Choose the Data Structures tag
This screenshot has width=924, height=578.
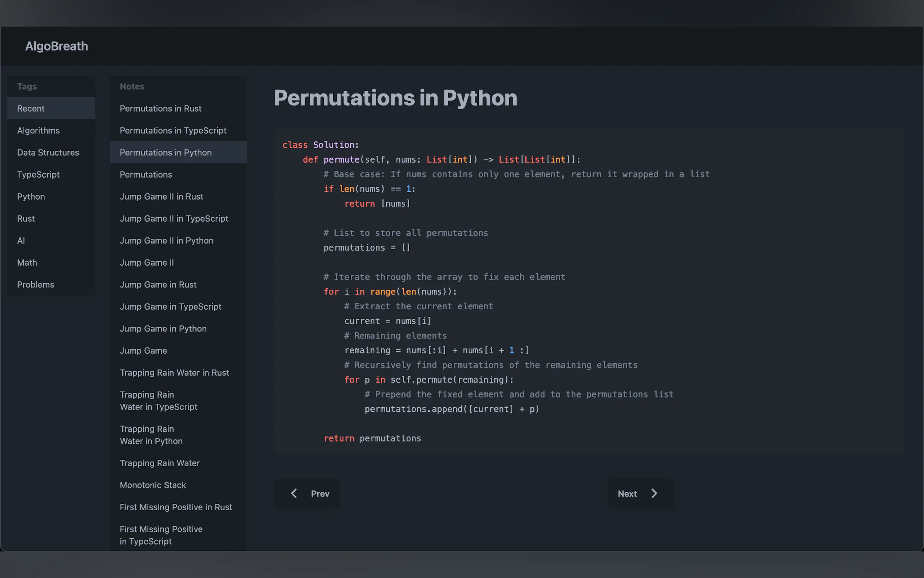(48, 153)
